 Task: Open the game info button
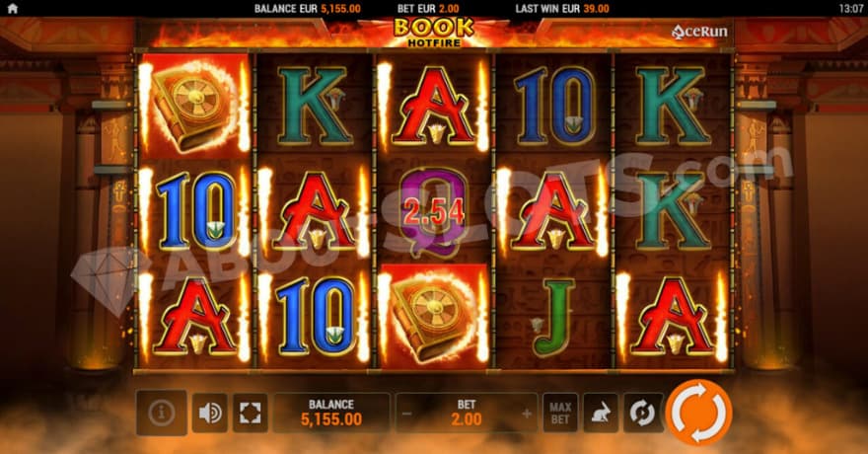pyautogui.click(x=162, y=413)
